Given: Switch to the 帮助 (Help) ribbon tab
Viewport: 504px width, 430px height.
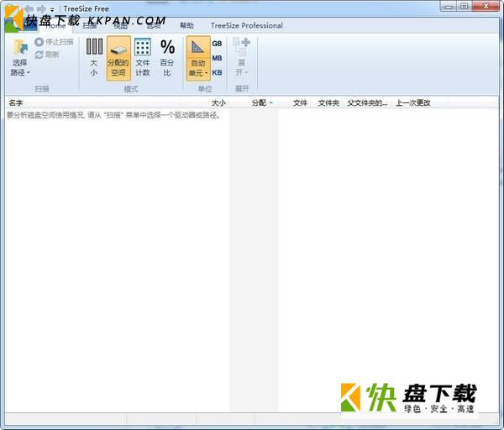Looking at the screenshot, I should (186, 26).
